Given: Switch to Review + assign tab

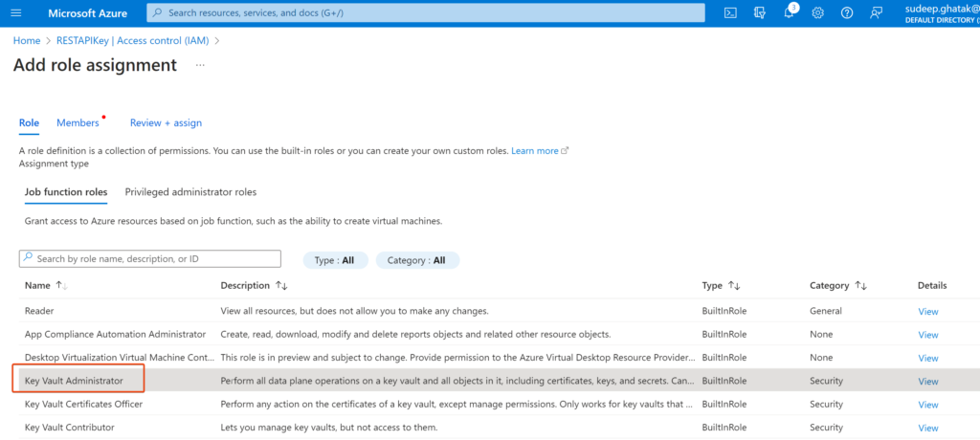Looking at the screenshot, I should (x=166, y=123).
